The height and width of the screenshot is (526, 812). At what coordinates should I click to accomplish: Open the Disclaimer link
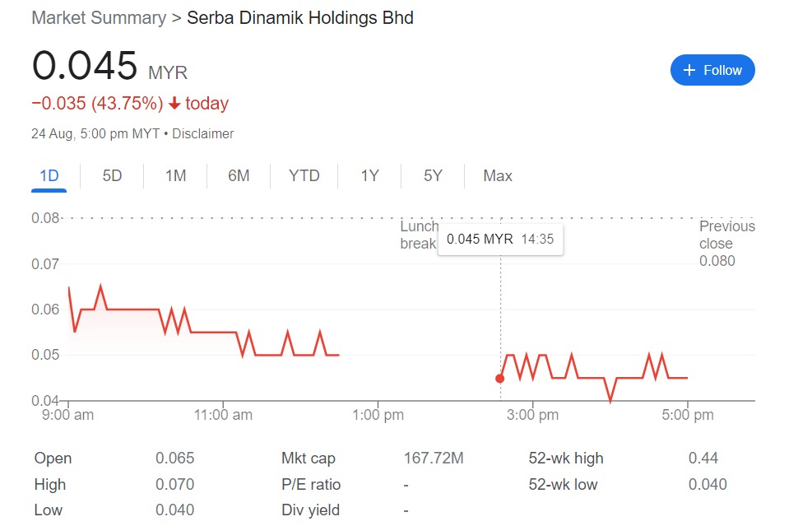(203, 133)
